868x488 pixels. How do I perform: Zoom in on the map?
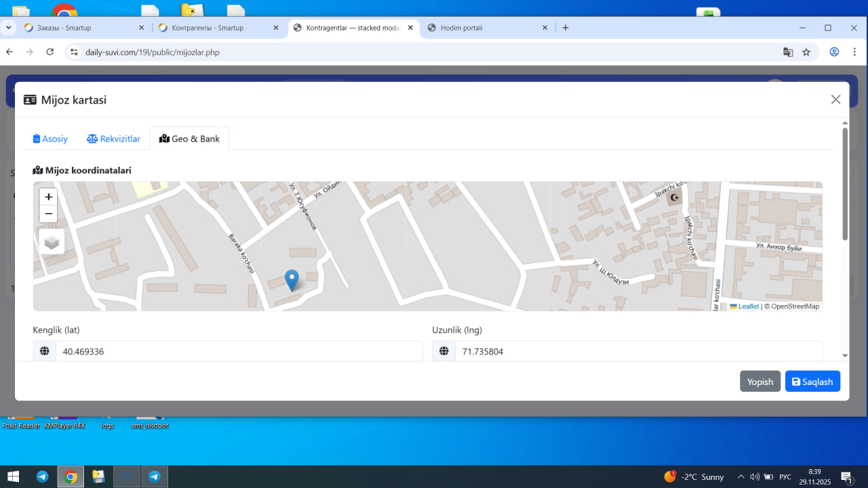click(x=48, y=197)
